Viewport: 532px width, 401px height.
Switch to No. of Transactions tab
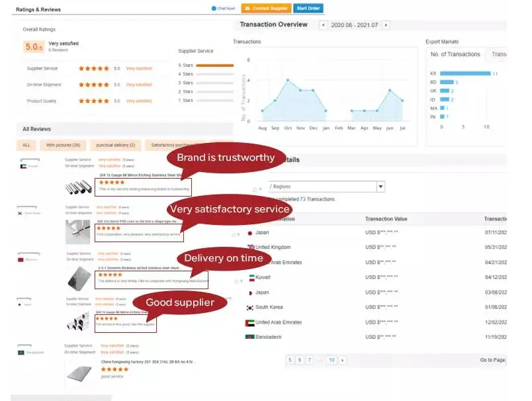point(455,54)
